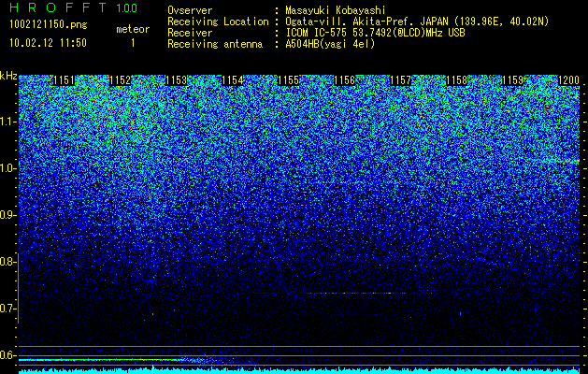Click the observer name Masayuki Kobayashi

pos(336,10)
